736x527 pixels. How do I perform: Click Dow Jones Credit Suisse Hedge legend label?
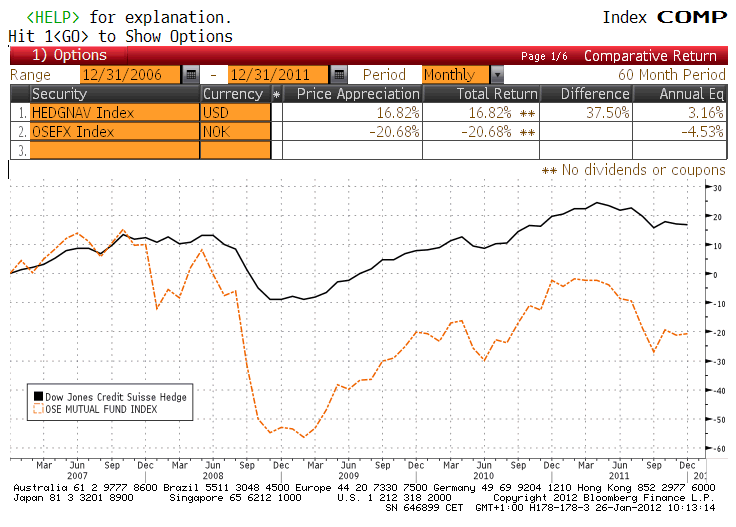[x=115, y=397]
